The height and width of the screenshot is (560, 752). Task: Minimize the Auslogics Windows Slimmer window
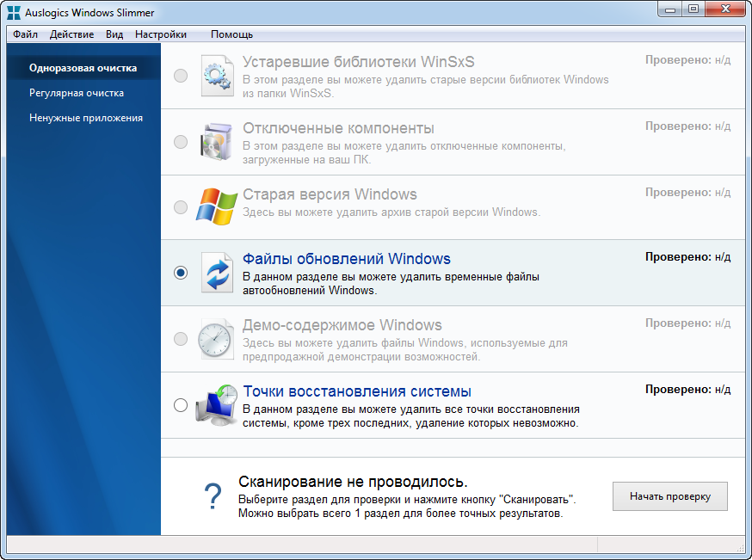tap(671, 9)
